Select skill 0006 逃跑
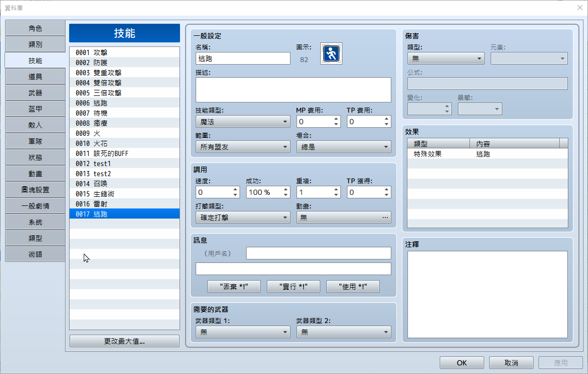The height and width of the screenshot is (374, 588). tap(125, 103)
